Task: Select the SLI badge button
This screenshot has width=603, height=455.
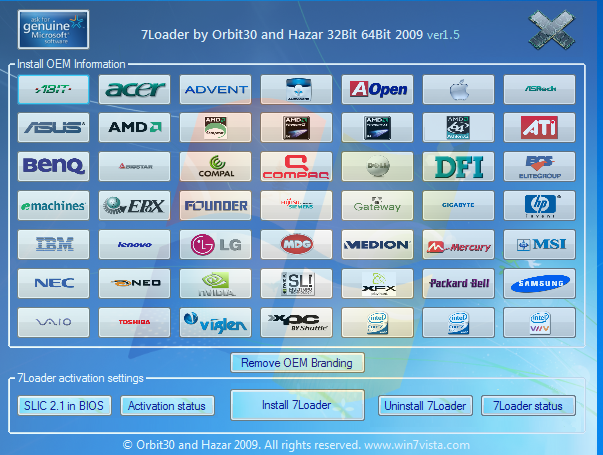Action: 297,283
